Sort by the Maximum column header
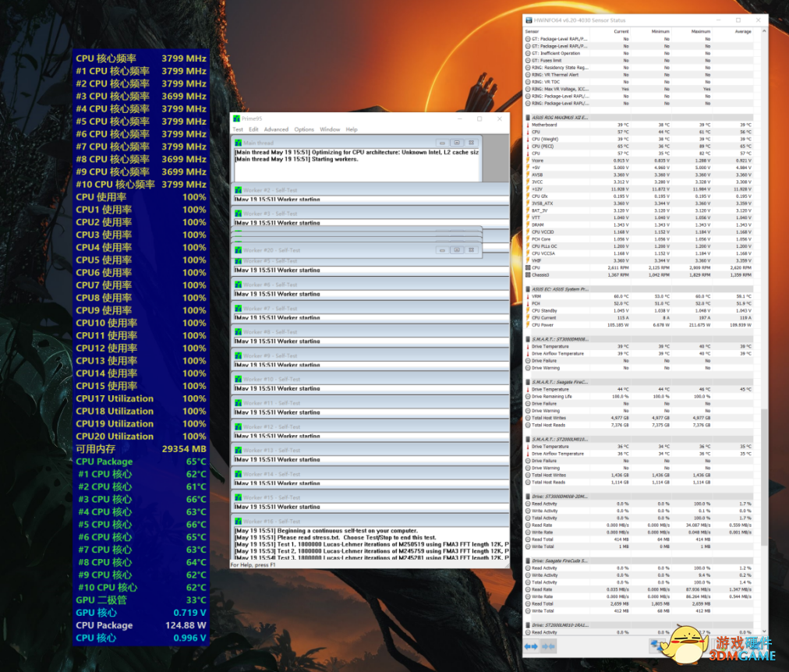This screenshot has height=672, width=789. 701,32
